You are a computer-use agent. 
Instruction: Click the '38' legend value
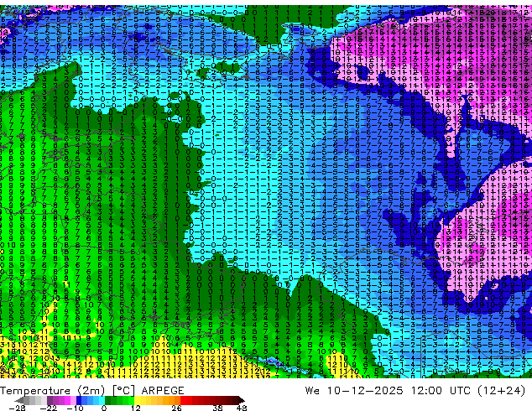point(218,408)
